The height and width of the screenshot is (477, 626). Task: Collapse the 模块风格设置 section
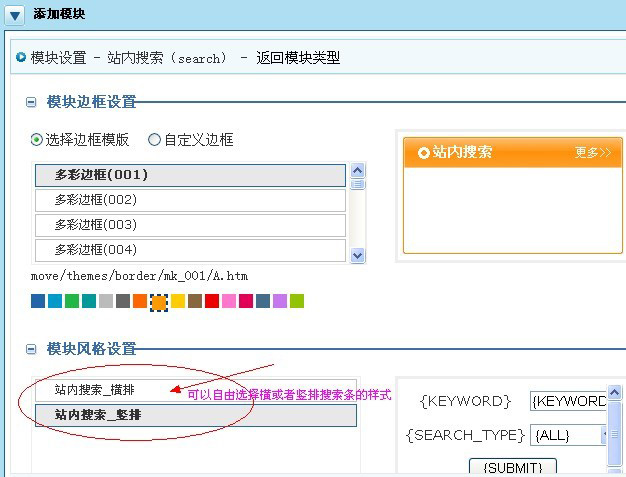point(31,350)
